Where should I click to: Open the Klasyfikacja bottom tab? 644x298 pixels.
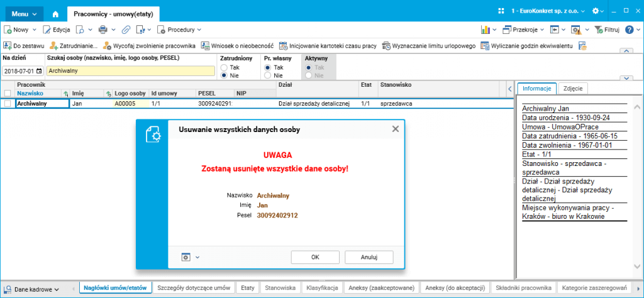tap(322, 288)
